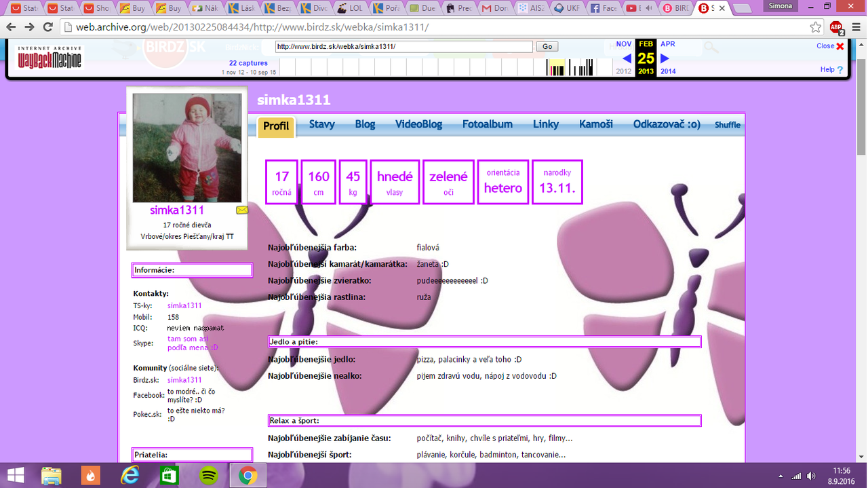Launch the orange flame app on taskbar
Image resolution: width=868 pixels, height=488 pixels.
90,476
